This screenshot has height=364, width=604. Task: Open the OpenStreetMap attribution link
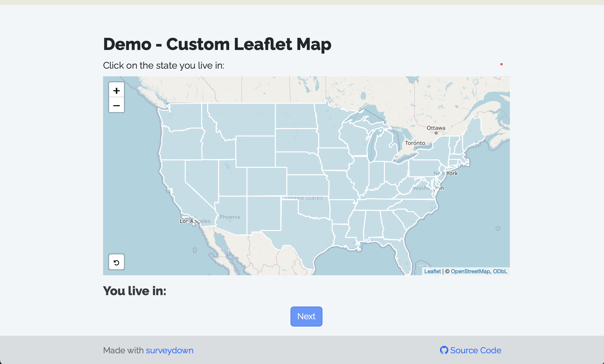click(x=470, y=271)
